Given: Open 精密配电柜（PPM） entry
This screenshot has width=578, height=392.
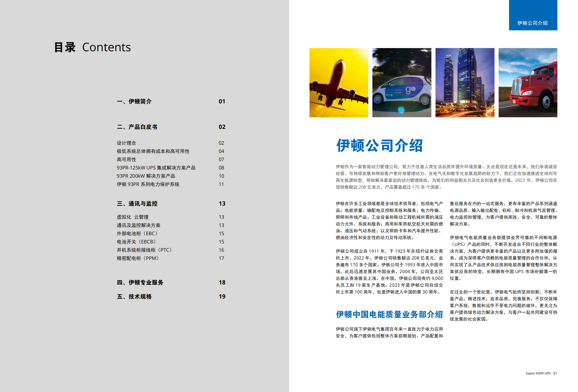Looking at the screenshot, I should point(138,258).
